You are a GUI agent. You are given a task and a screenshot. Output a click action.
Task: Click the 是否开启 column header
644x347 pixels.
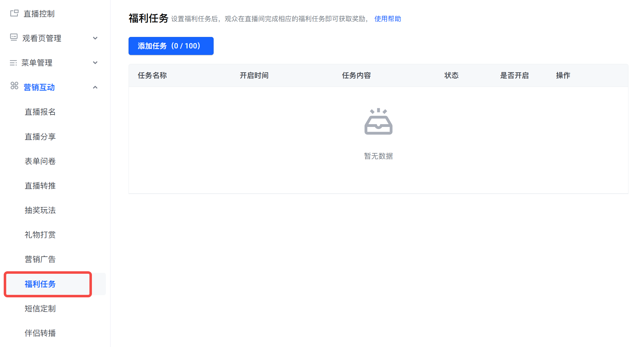click(x=514, y=75)
